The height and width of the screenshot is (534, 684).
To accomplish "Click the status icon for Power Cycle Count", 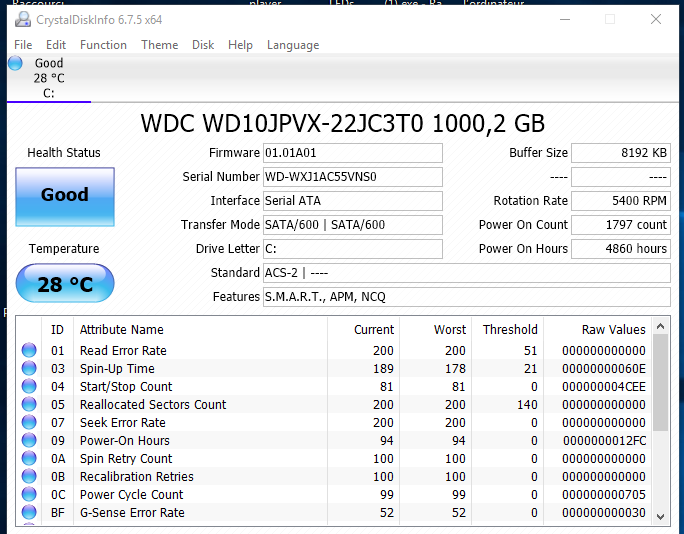I will [x=29, y=494].
